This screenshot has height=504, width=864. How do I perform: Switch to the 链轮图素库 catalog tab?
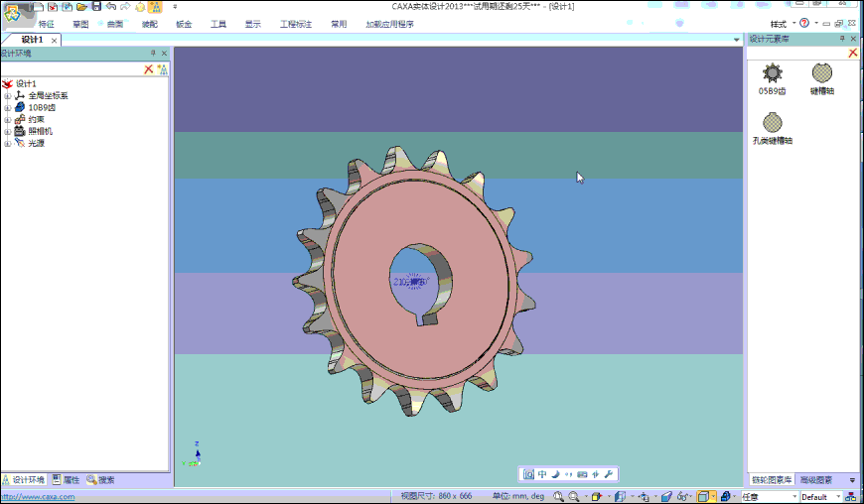click(772, 480)
